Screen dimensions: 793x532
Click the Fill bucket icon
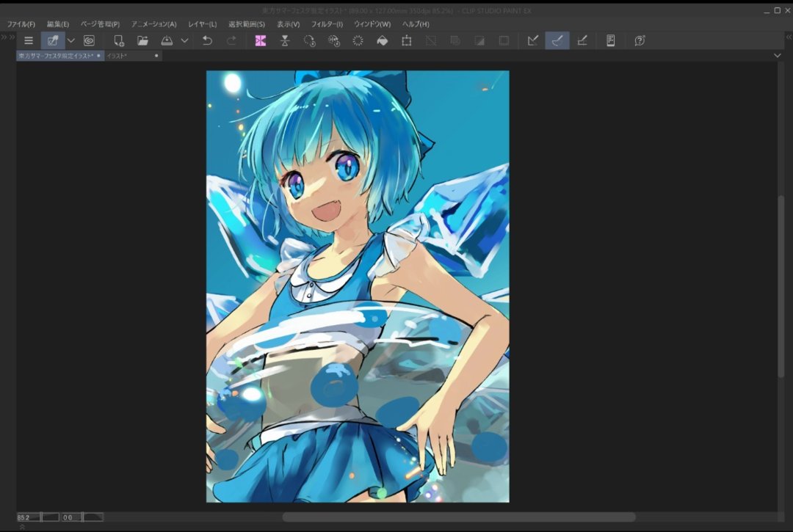(383, 40)
